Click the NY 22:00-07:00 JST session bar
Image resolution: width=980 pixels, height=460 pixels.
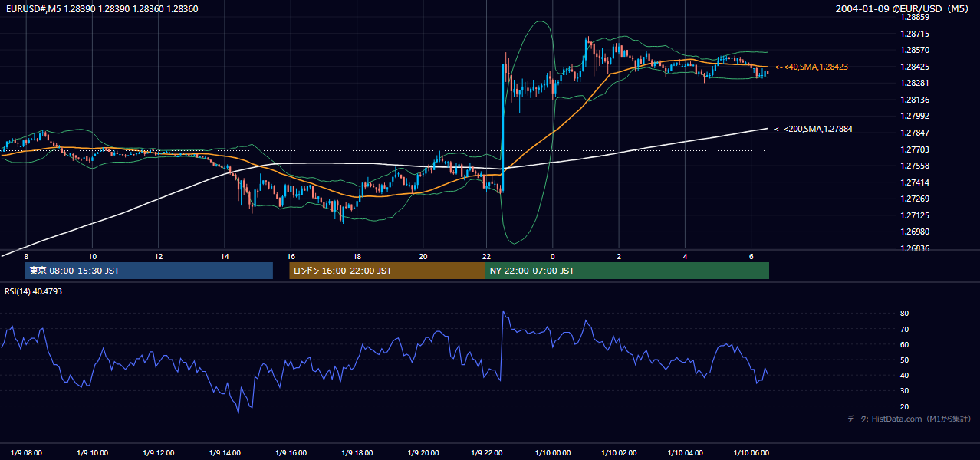click(626, 271)
